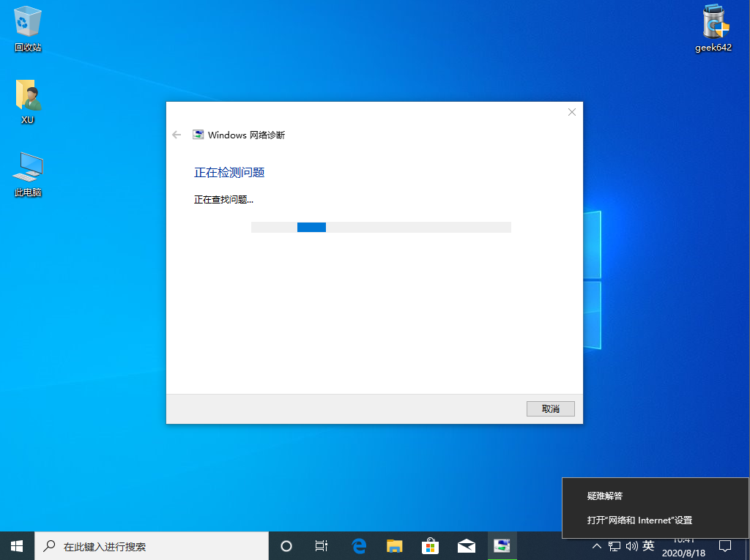
Task: Open the network diagnostics app on the taskbar
Action: pos(502,545)
